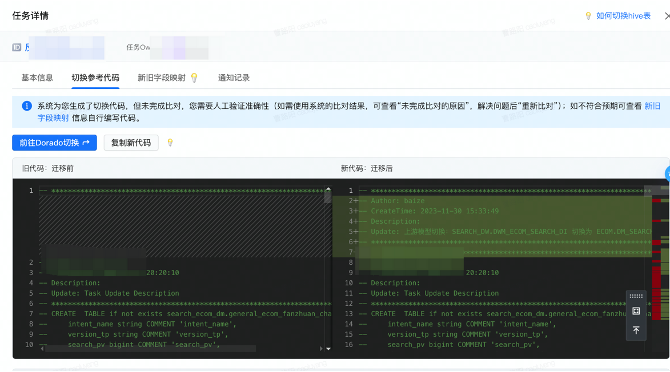Click the 复制新代码 button
670x372 pixels.
[x=131, y=143]
